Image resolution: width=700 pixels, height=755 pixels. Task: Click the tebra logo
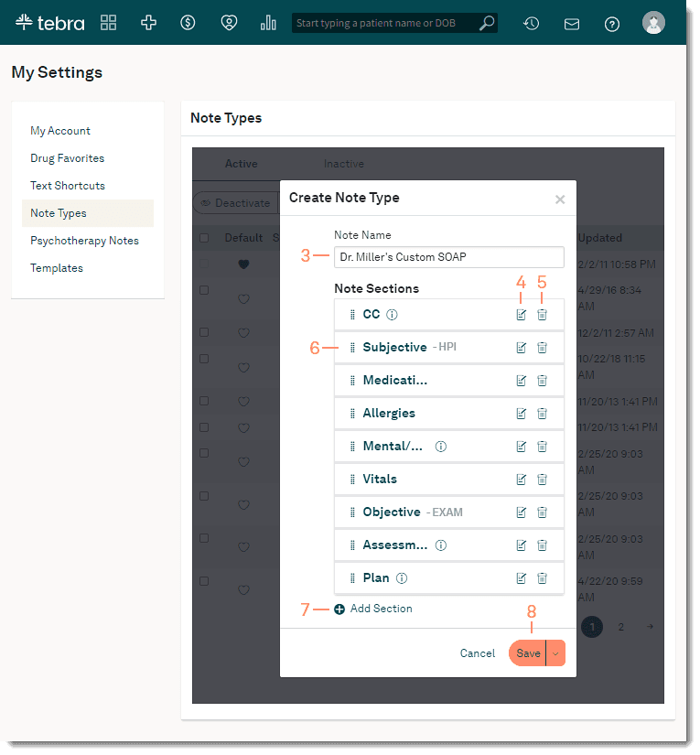click(50, 23)
